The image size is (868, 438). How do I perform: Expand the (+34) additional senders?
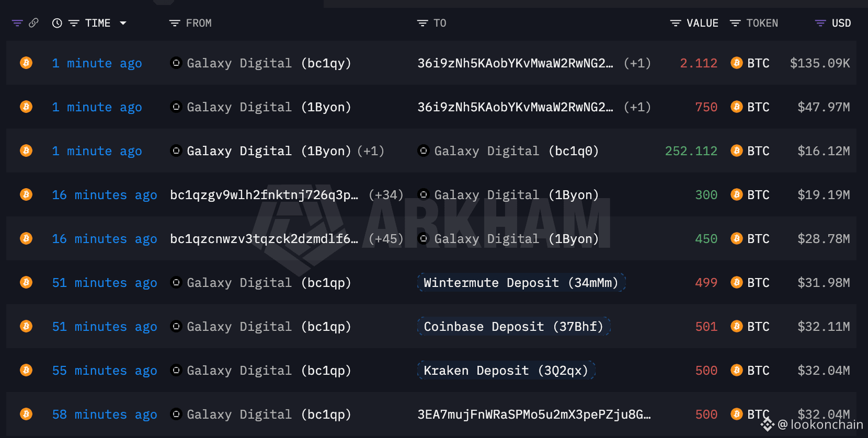386,195
